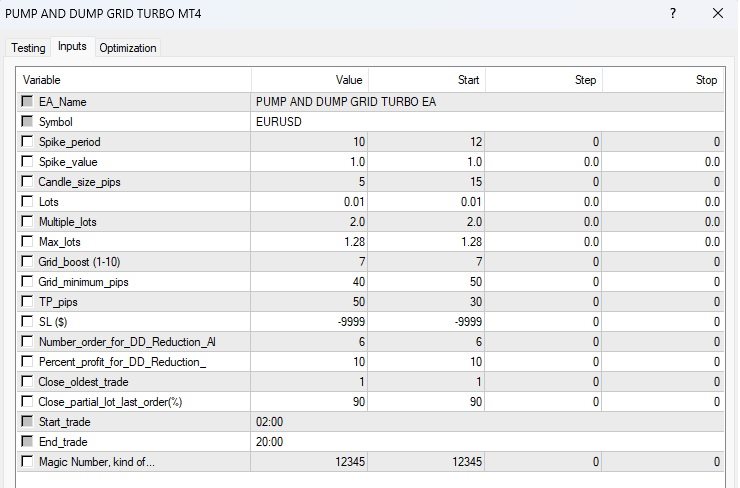Viewport: 740px width, 488px height.
Task: Click the Variable column header
Action: point(134,80)
